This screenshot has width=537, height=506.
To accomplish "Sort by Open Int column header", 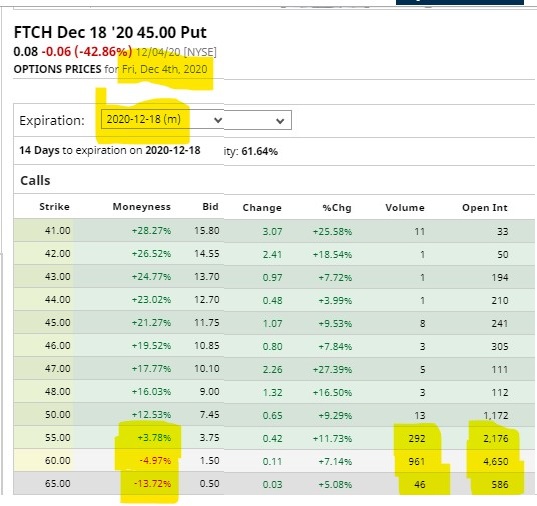I will (485, 208).
